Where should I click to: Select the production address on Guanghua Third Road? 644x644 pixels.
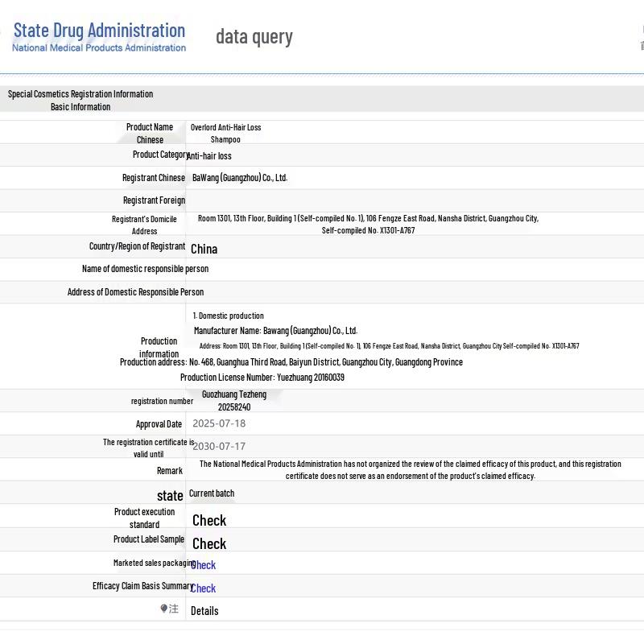tap(291, 362)
